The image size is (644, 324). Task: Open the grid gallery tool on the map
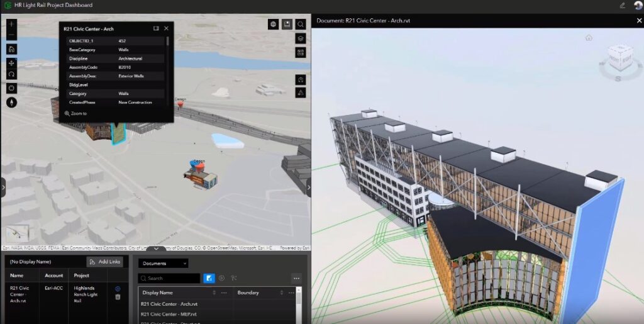(x=301, y=52)
